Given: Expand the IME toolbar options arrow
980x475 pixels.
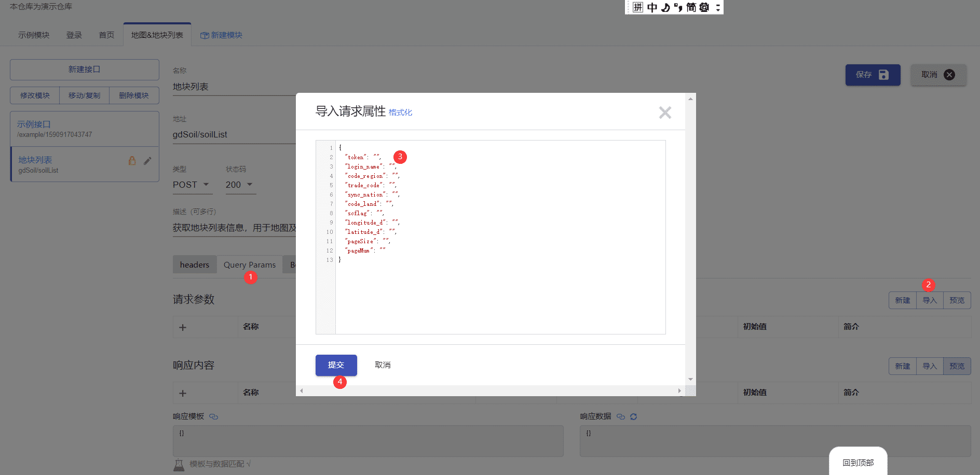Looking at the screenshot, I should click(718, 7).
